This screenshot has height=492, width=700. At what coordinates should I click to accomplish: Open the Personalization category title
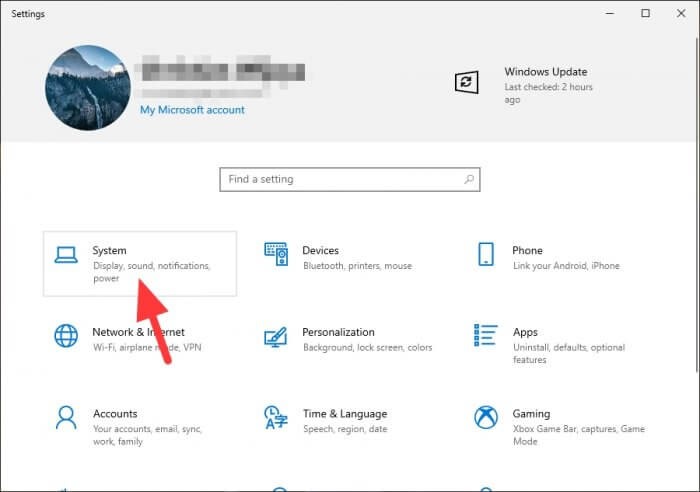click(x=338, y=332)
